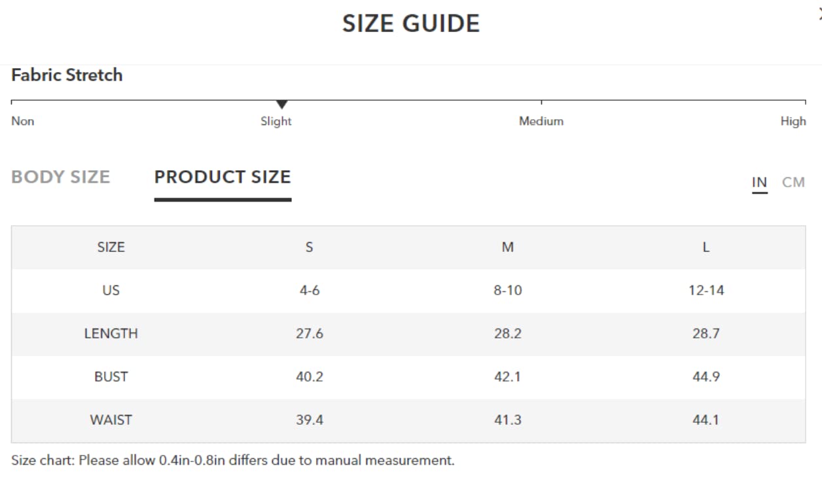
Task: Click the Medium stretch label
Action: pyautogui.click(x=541, y=121)
